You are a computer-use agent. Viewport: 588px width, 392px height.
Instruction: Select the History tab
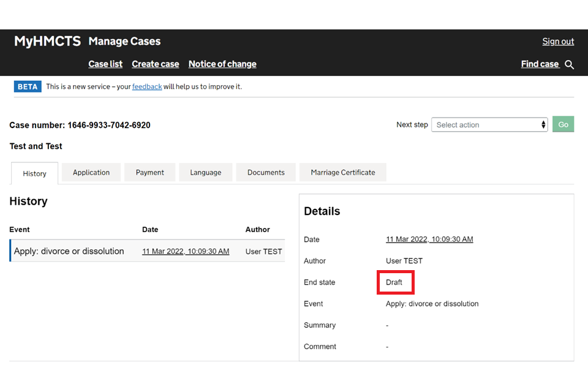click(x=35, y=173)
